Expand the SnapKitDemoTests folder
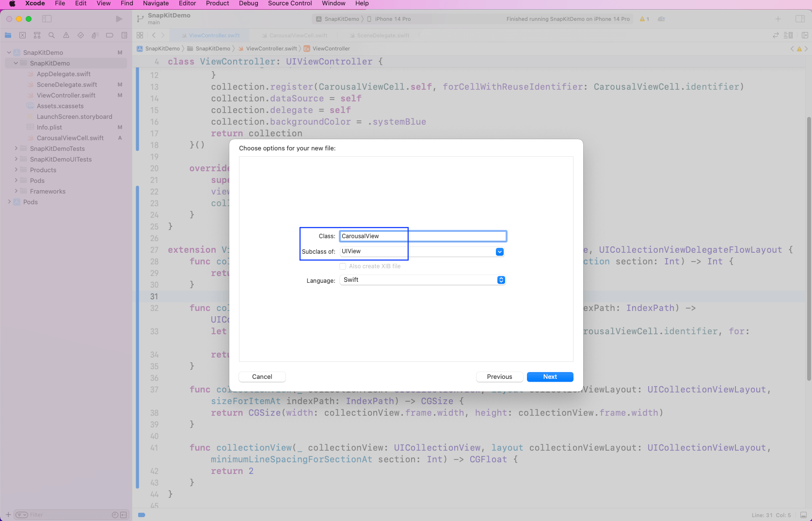The height and width of the screenshot is (521, 812). pyautogui.click(x=16, y=148)
